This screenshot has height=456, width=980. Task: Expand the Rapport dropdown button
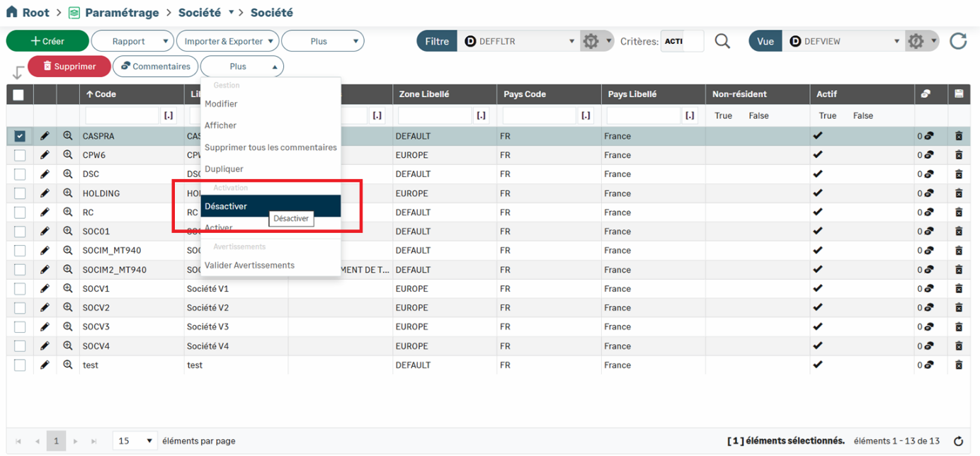pyautogui.click(x=132, y=42)
